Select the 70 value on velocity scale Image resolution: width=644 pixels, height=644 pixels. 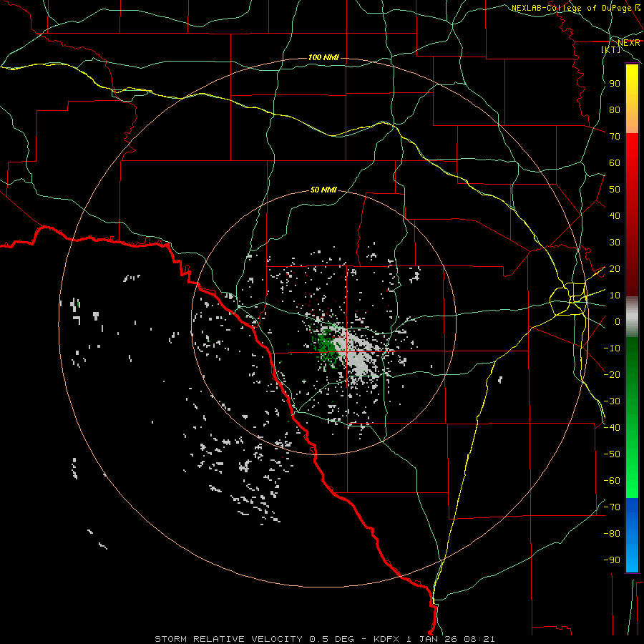pos(615,137)
